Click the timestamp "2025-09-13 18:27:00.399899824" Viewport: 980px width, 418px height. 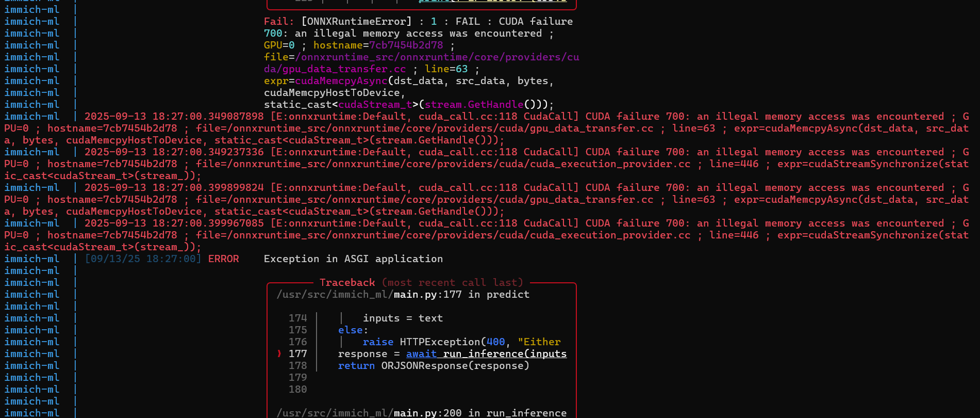174,187
